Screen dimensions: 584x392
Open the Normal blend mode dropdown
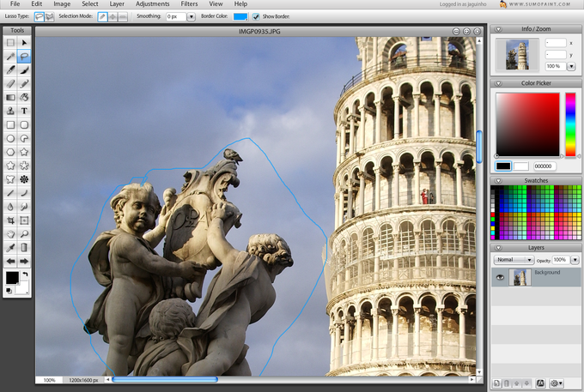(514, 260)
